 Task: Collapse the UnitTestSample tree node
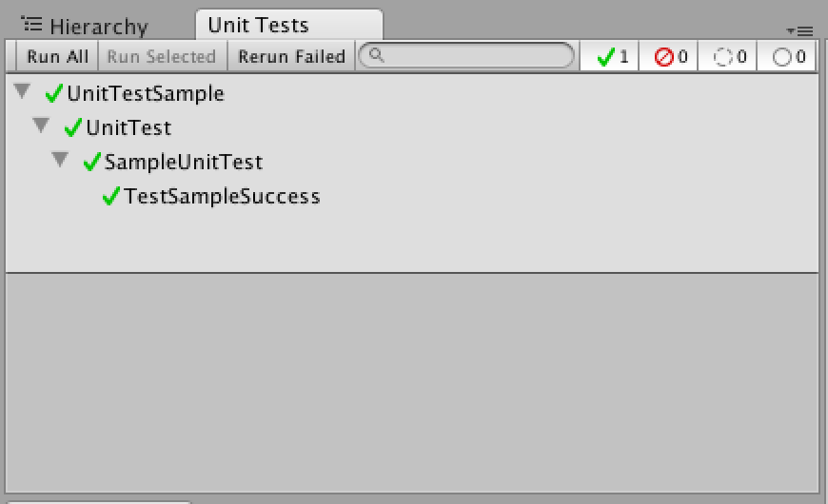pyautogui.click(x=22, y=91)
